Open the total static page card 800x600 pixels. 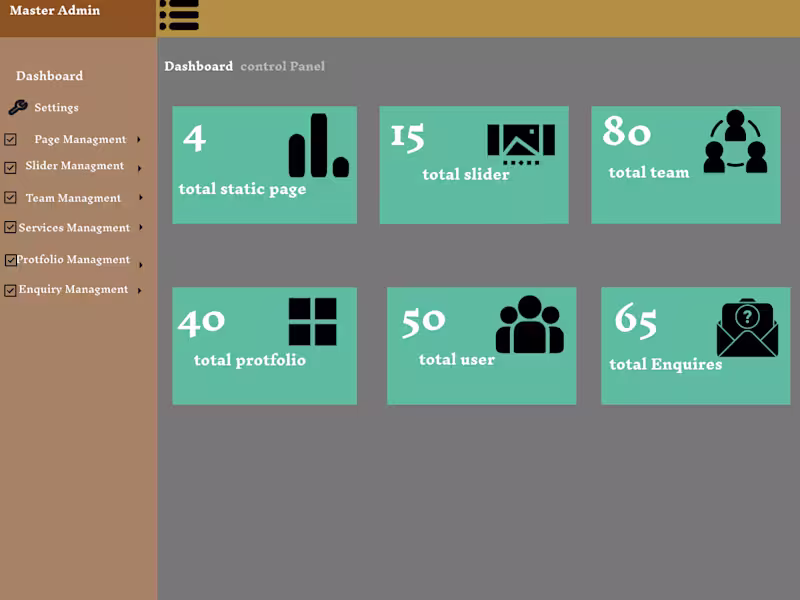264,165
